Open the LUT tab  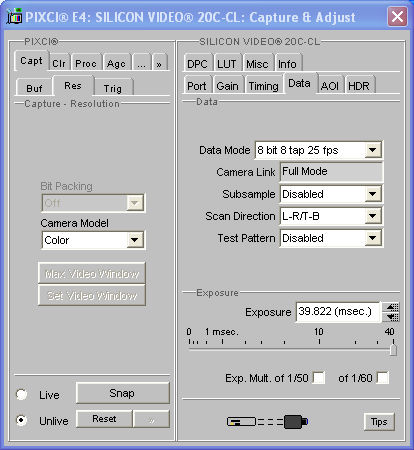click(227, 63)
